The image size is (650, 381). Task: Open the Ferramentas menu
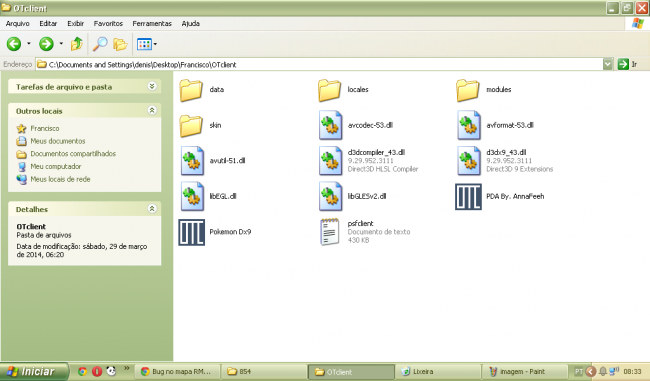(x=152, y=24)
